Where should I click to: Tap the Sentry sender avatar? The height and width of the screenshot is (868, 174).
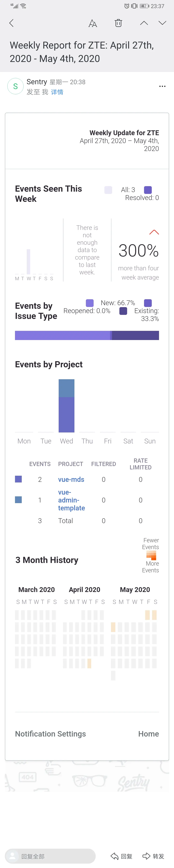(15, 86)
